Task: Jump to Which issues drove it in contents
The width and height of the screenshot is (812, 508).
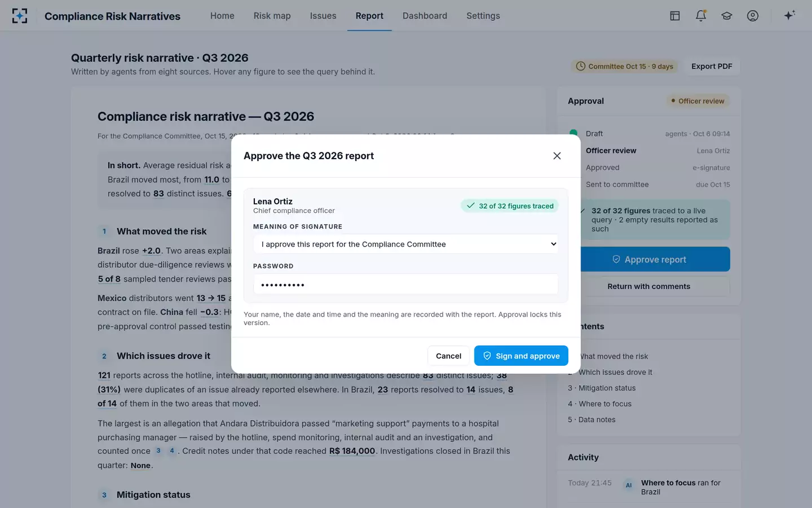Action: point(610,372)
